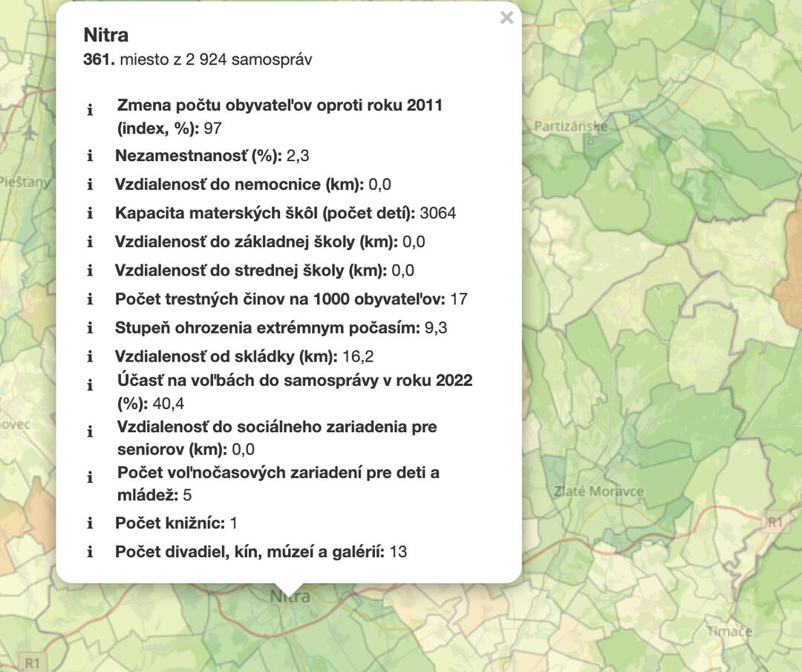Open info icon for Zmena počtu obyvateľov

90,111
